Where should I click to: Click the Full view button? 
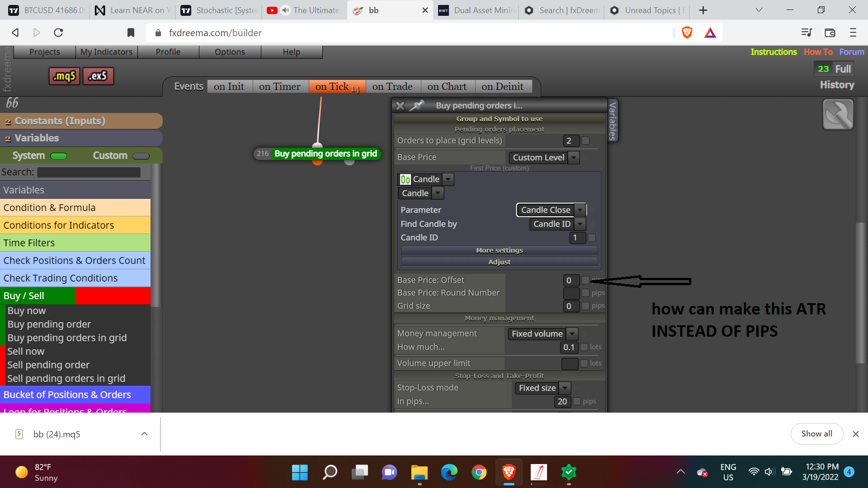[x=843, y=69]
